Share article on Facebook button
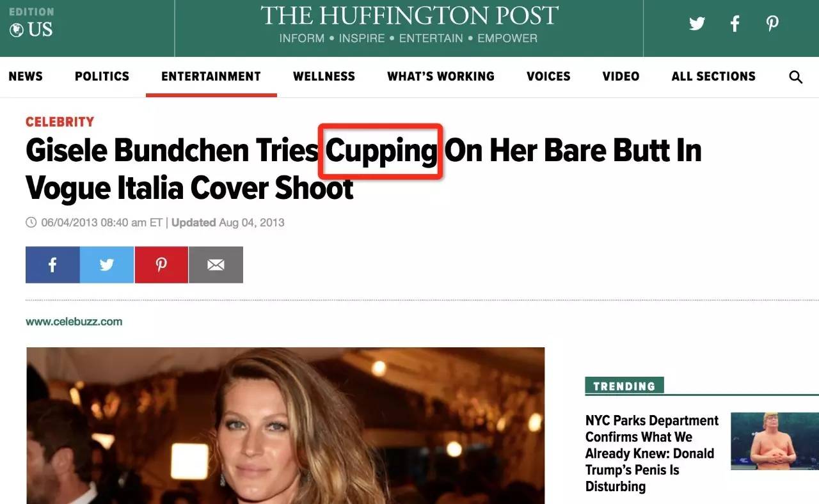This screenshot has height=504, width=819. coord(52,265)
